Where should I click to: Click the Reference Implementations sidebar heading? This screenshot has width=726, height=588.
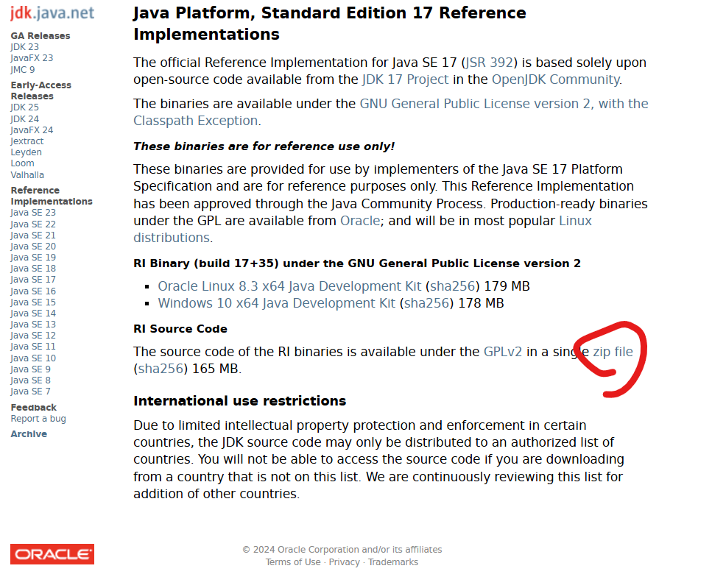pyautogui.click(x=52, y=196)
